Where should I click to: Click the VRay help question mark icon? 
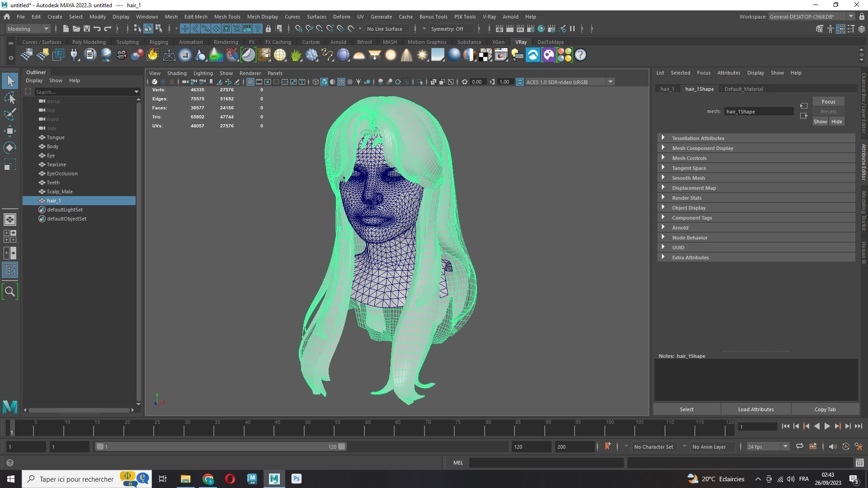pos(580,55)
